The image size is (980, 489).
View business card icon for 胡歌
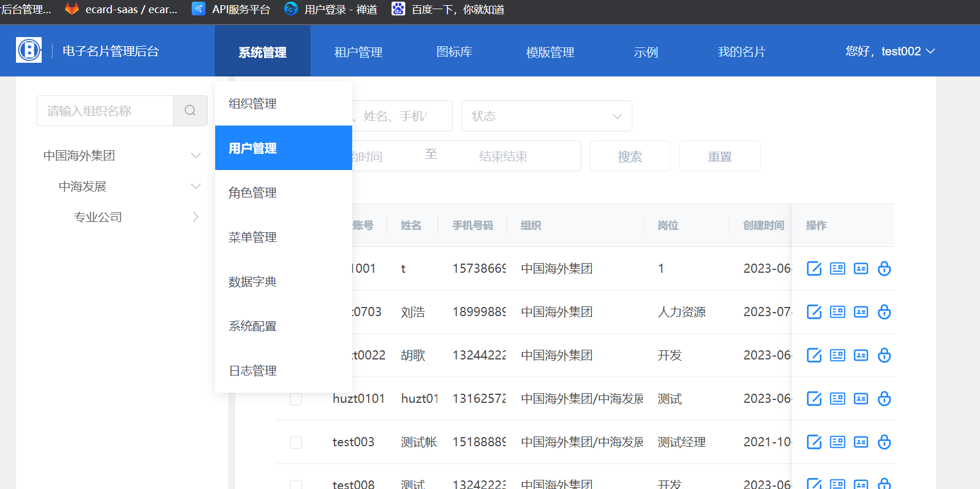(x=861, y=355)
